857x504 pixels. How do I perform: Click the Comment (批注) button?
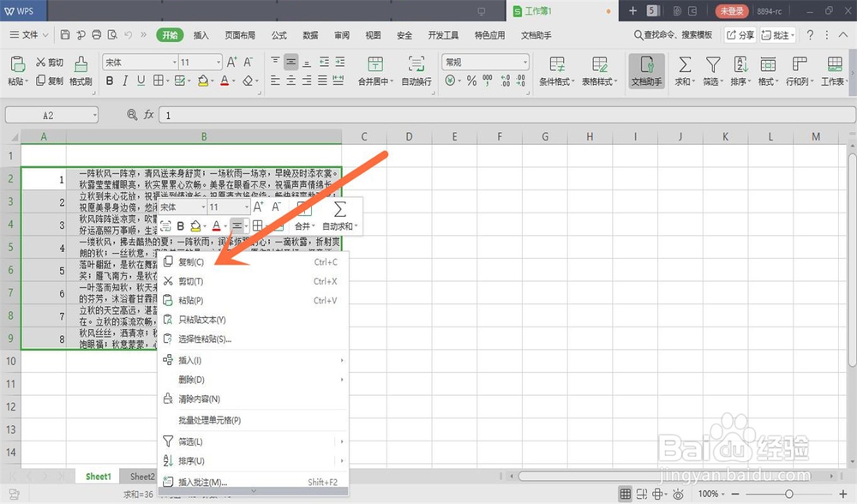point(778,35)
